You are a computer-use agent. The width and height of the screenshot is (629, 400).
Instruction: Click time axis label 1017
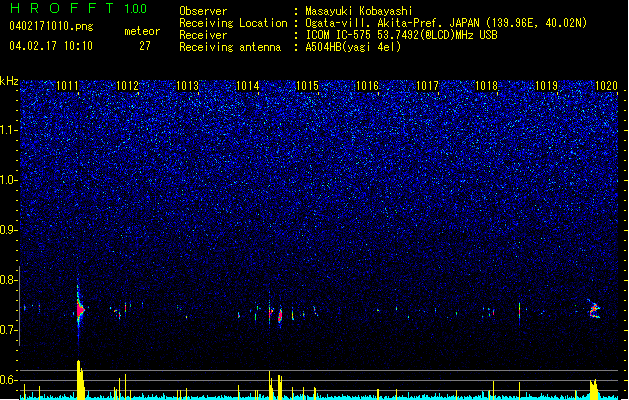click(427, 86)
